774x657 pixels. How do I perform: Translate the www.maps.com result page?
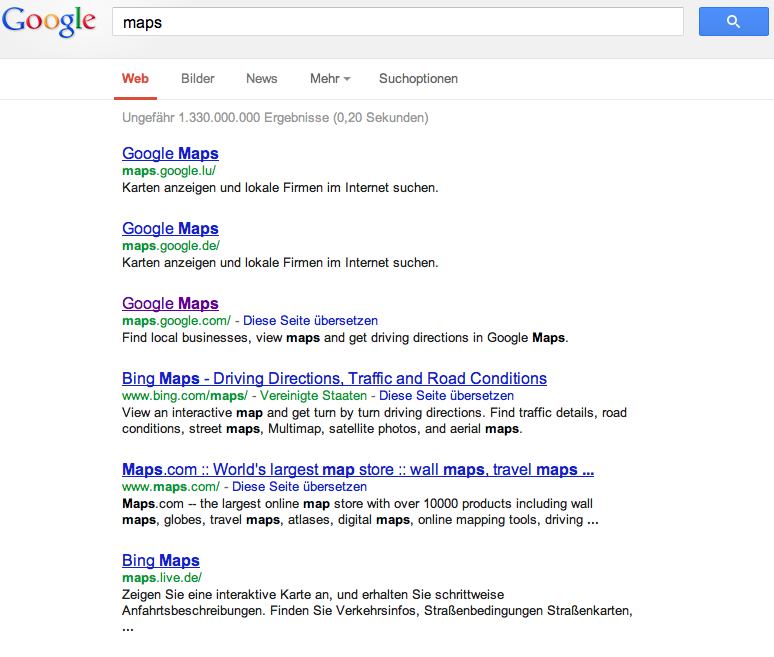(299, 487)
